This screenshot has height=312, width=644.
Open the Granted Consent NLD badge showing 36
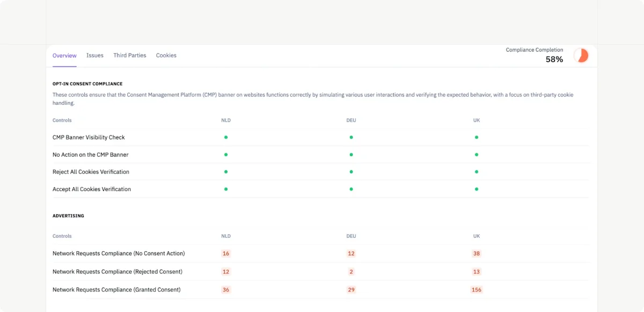[x=226, y=290]
